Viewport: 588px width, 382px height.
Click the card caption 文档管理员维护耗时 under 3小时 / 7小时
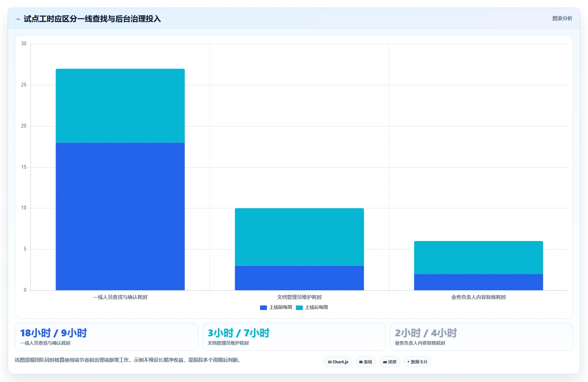pos(228,343)
